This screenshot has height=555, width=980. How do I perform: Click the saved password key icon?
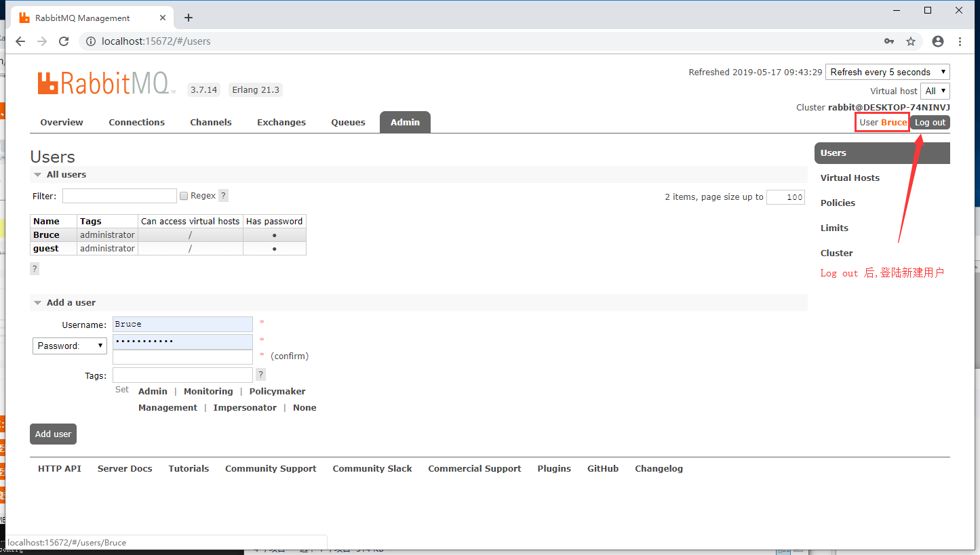coord(889,41)
